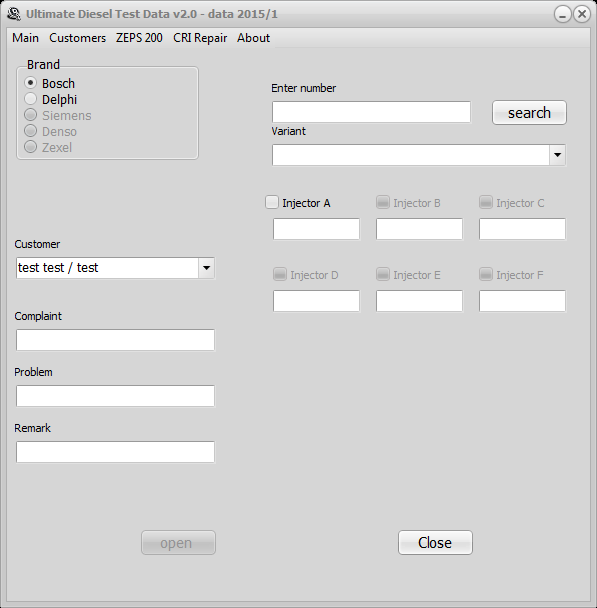Click the search button
This screenshot has width=597, height=608.
point(529,113)
